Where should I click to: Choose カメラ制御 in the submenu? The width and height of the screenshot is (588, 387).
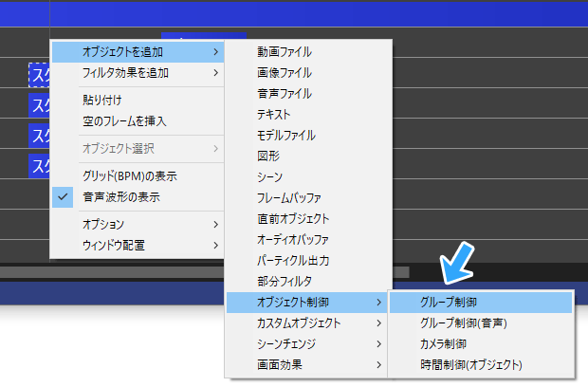[443, 343]
